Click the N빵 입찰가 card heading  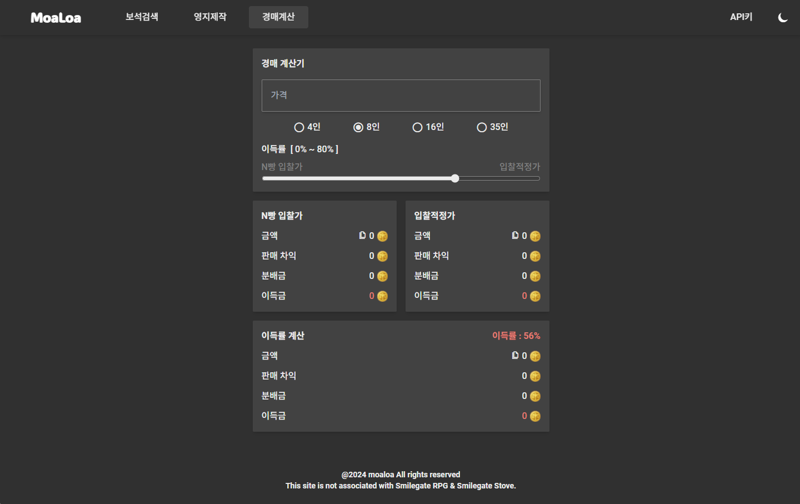point(282,216)
